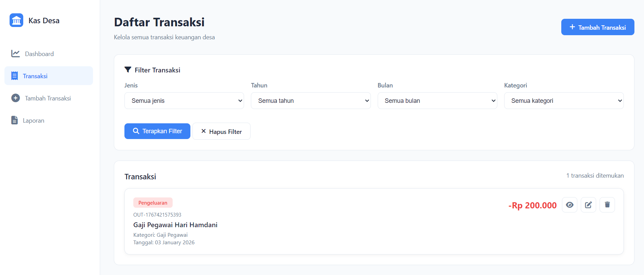Click the funnel icon next to Filter Transaksi

[128, 70]
